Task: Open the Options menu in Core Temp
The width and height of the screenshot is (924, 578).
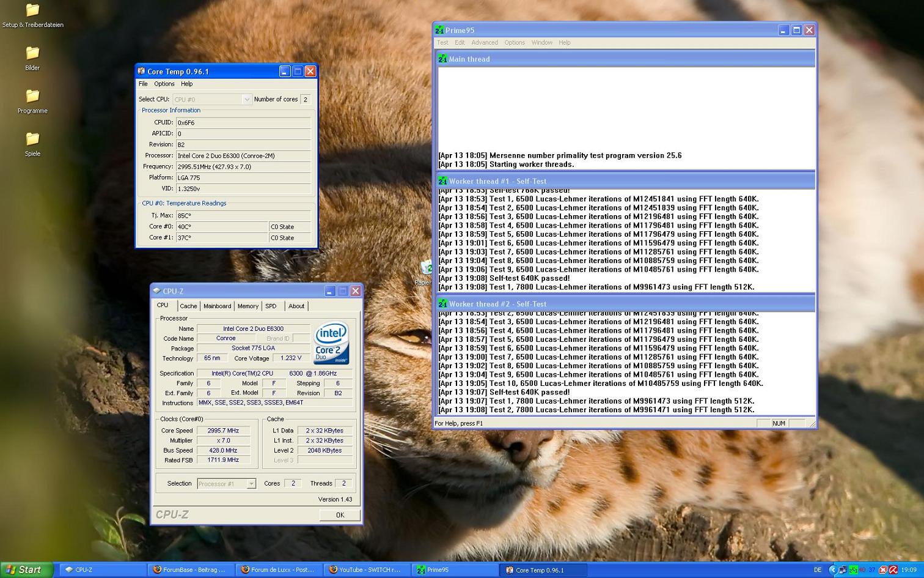Action: click(164, 84)
